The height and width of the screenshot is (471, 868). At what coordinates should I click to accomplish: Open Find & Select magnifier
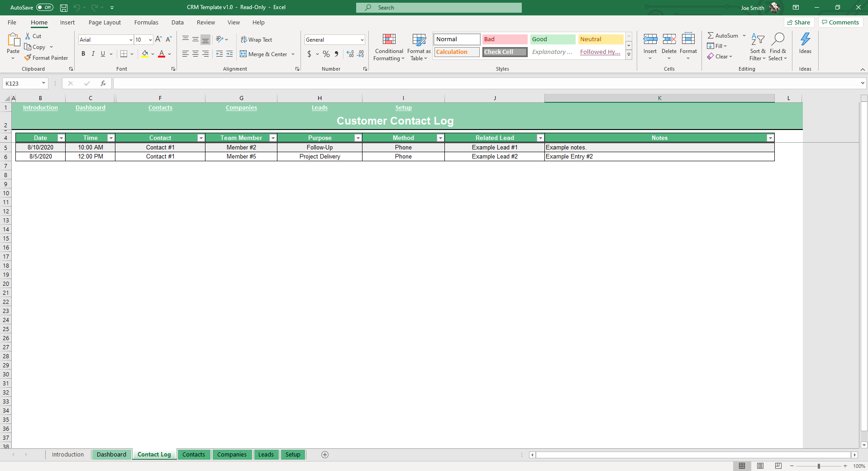coord(778,47)
